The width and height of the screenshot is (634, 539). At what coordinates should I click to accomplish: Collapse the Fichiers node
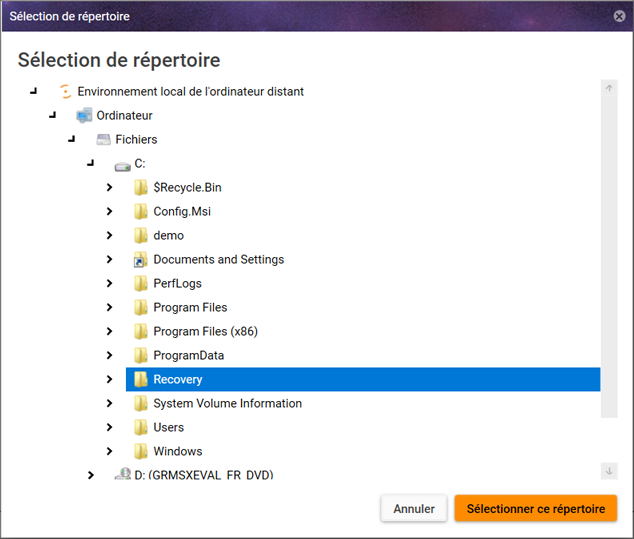[72, 140]
